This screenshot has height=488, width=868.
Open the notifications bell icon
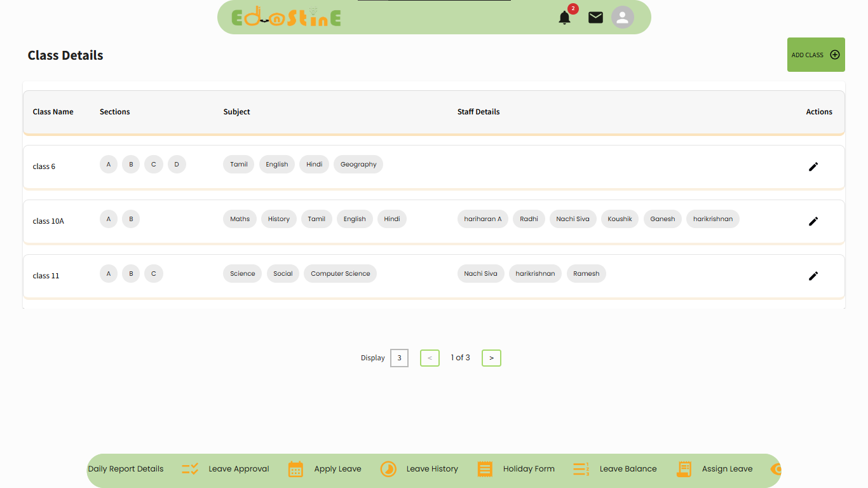(564, 18)
